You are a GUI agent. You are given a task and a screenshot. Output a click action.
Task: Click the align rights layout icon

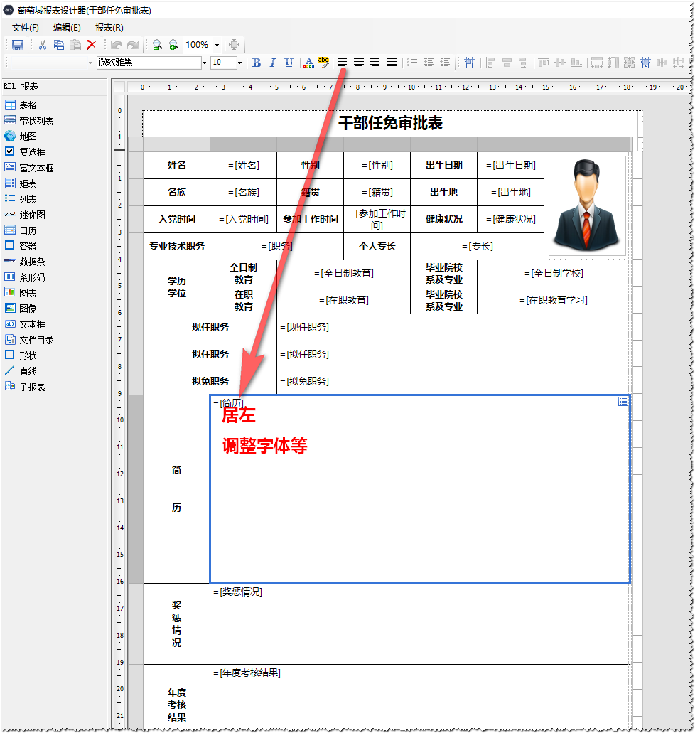(523, 63)
